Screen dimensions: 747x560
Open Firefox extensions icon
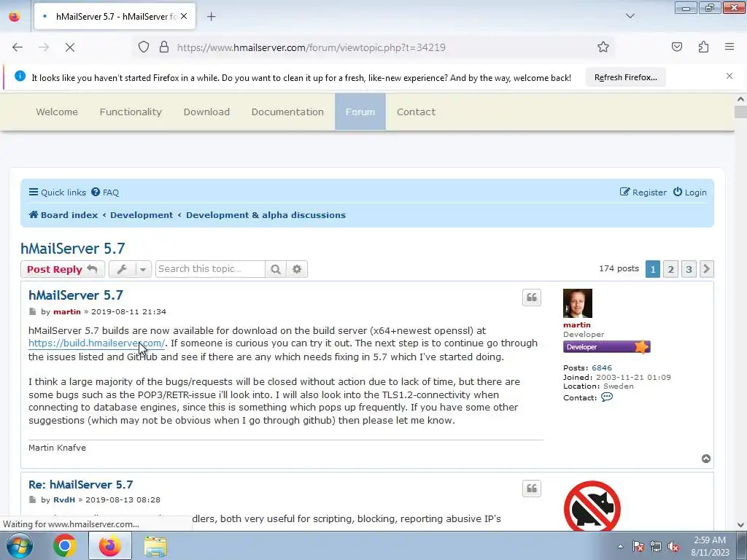click(703, 47)
